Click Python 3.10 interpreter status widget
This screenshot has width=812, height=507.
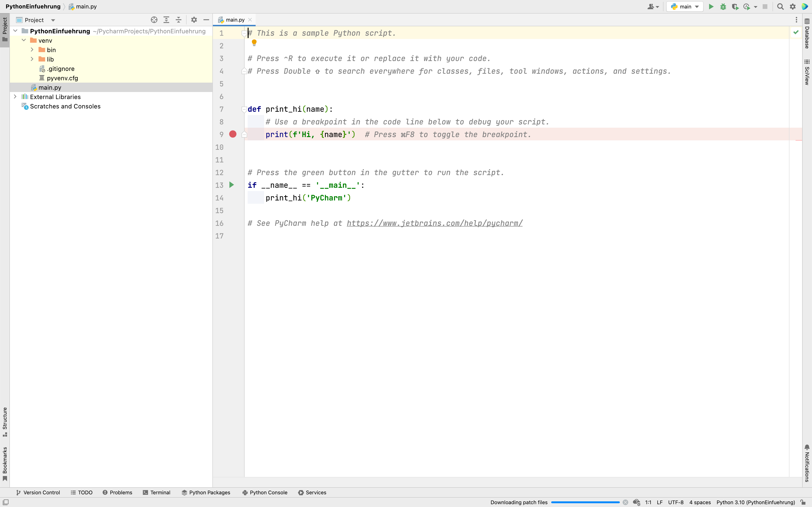coord(755,502)
